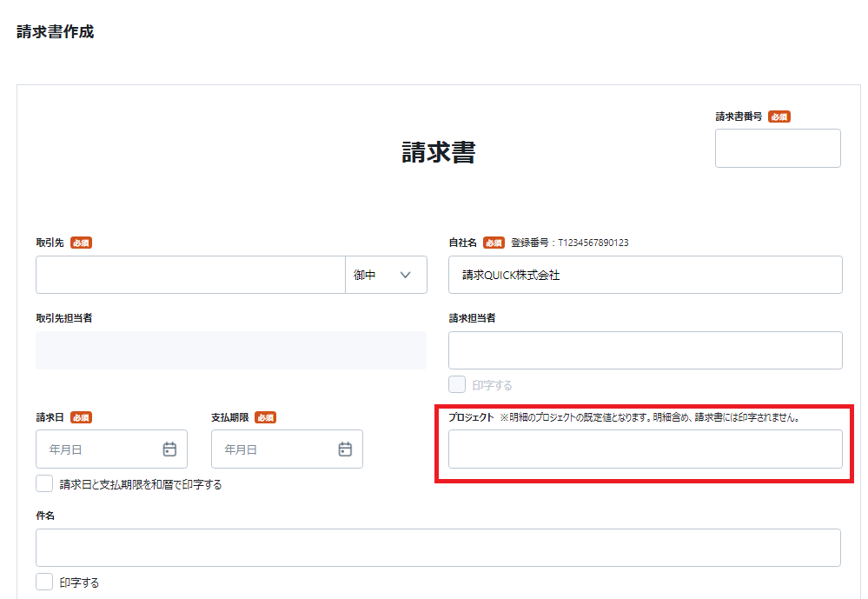868x599 pixels.
Task: Click the 請求日 date field
Action: [x=112, y=449]
